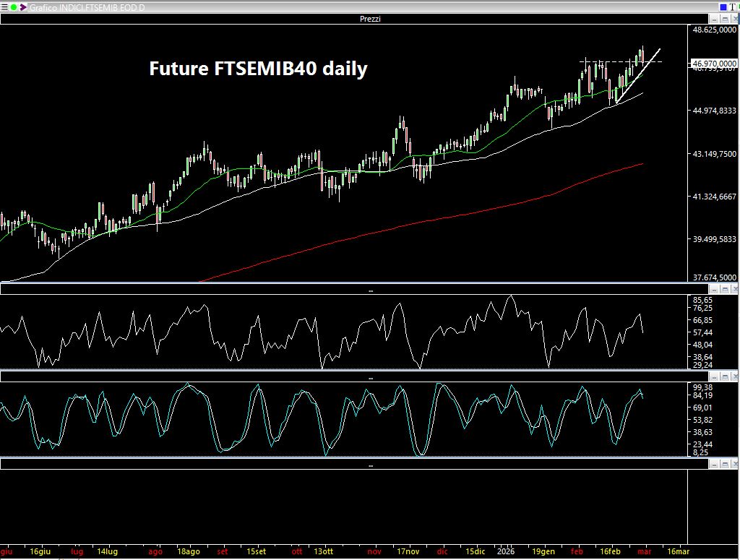This screenshot has height=560, width=740.
Task: Click the 57,44 oscillator scale value
Action: [702, 332]
